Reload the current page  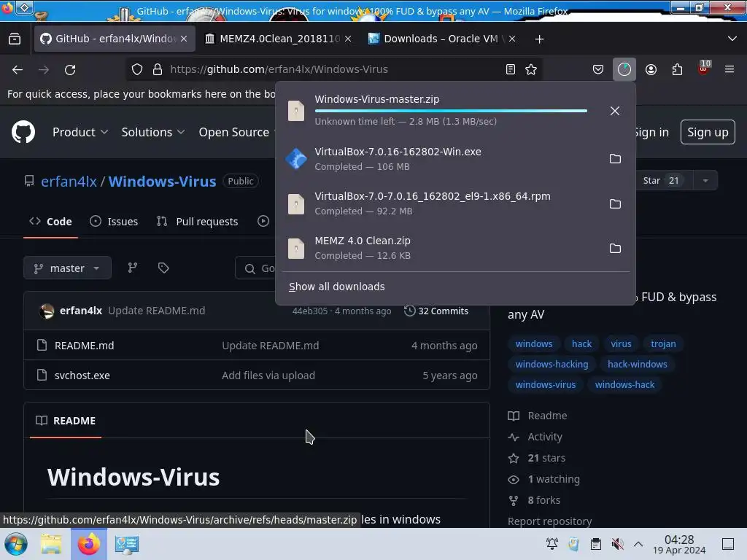(x=70, y=69)
